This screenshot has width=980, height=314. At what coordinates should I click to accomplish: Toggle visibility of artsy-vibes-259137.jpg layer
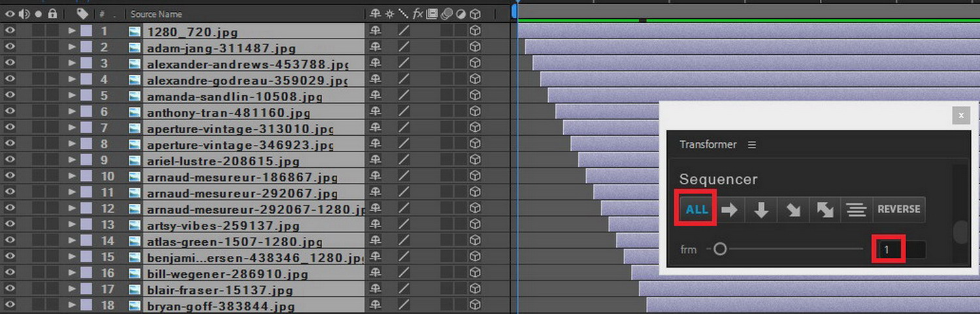tap(10, 225)
